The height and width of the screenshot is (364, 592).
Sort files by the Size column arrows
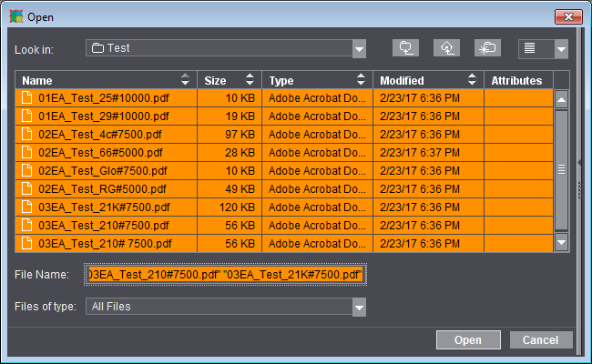(x=250, y=80)
